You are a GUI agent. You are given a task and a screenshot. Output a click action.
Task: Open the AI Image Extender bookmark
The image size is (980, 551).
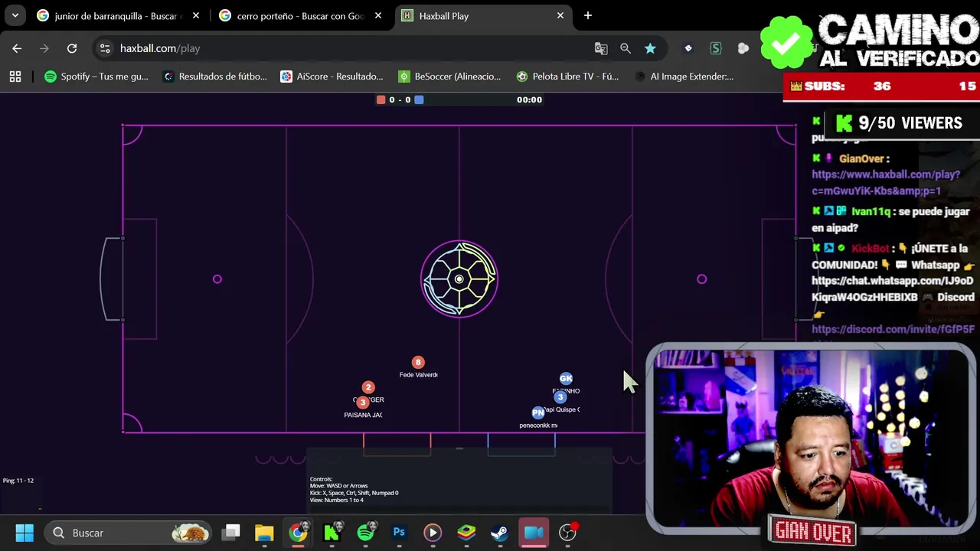click(x=684, y=76)
